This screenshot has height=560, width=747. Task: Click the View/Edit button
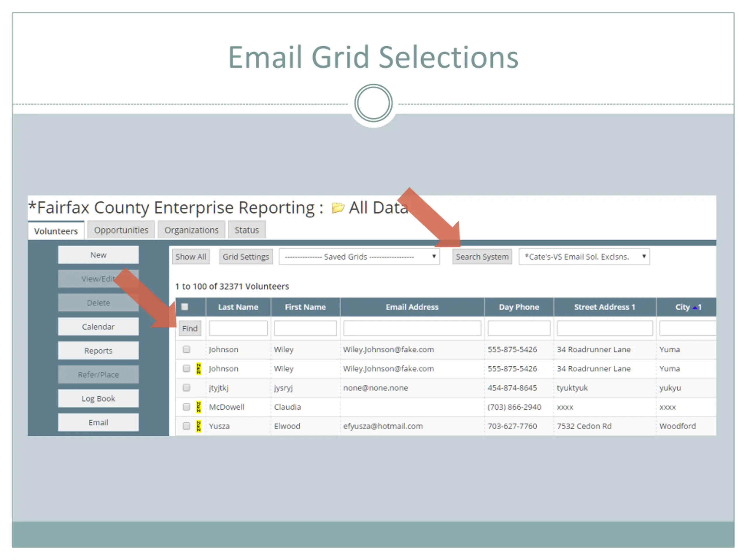pos(98,279)
